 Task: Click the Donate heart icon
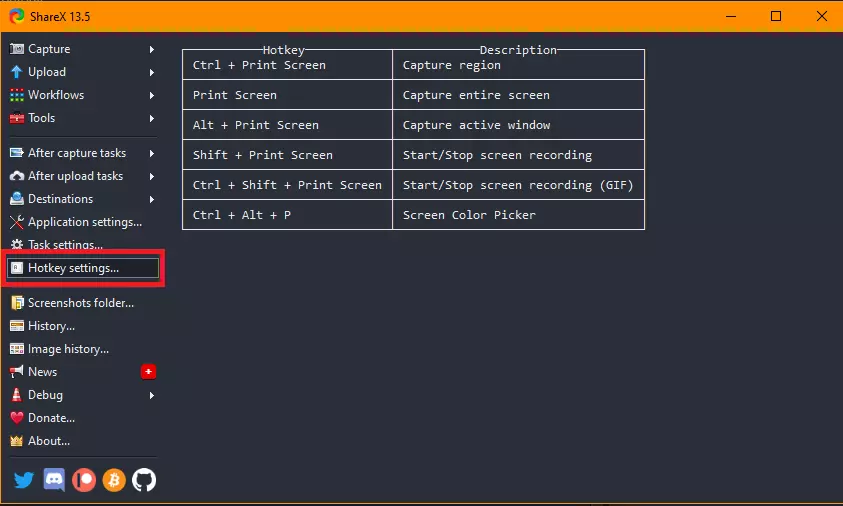click(17, 418)
